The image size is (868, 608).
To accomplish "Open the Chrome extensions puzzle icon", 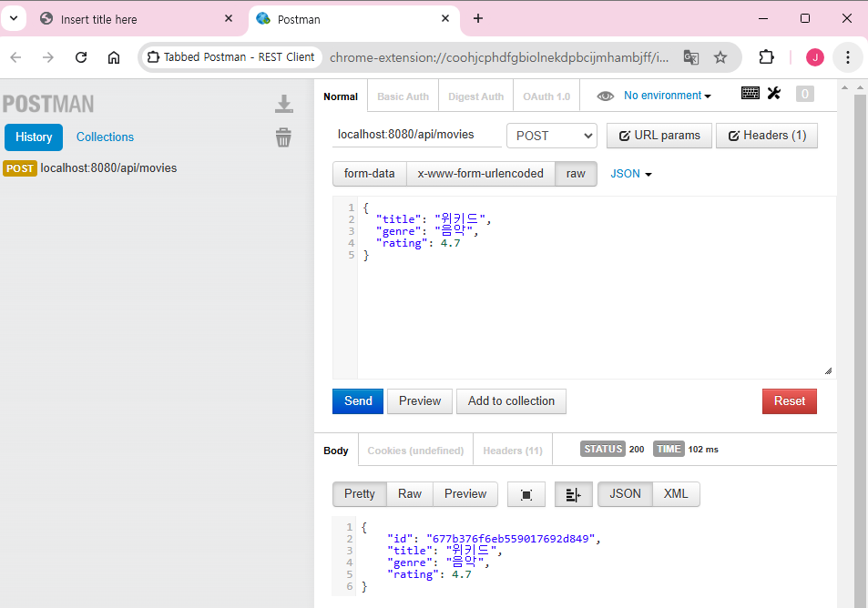I will (766, 57).
